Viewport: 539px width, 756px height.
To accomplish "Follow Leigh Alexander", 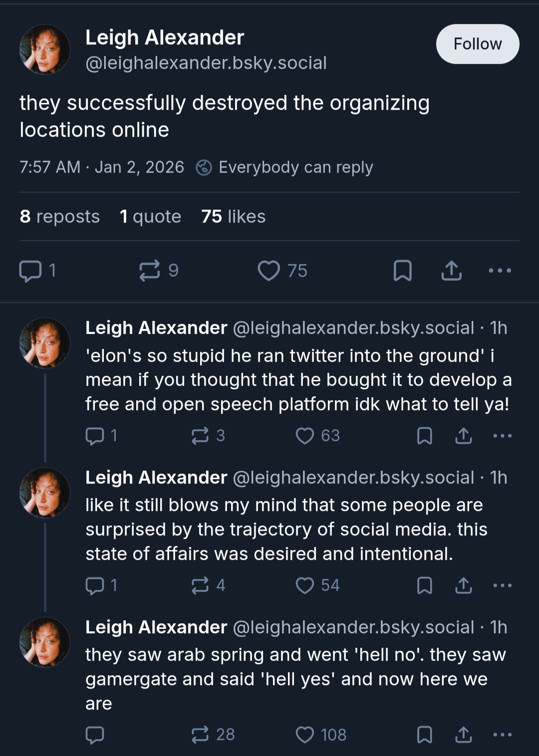I will pyautogui.click(x=478, y=44).
